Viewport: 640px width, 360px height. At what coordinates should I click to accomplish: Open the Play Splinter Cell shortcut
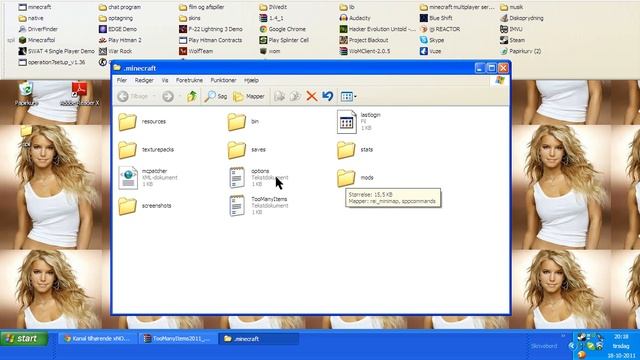click(x=284, y=40)
